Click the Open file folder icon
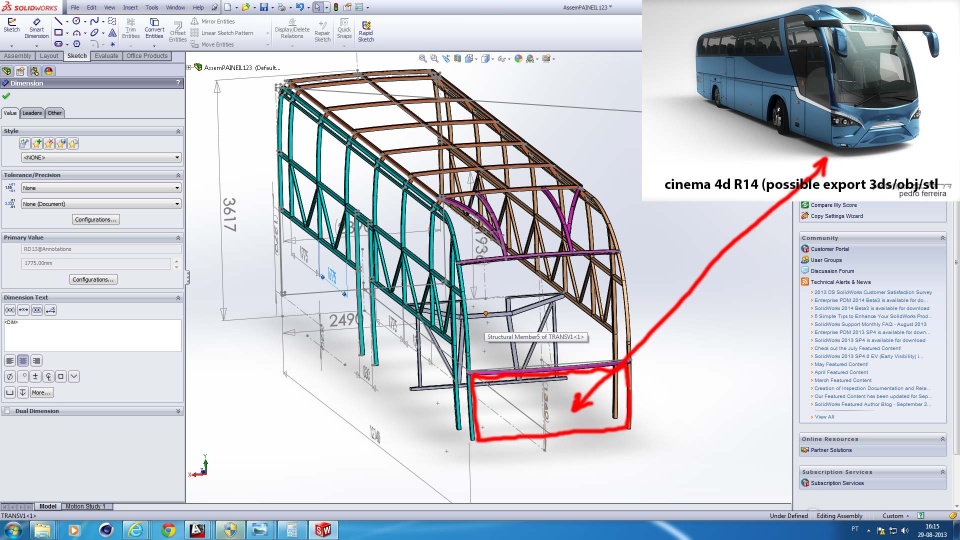The height and width of the screenshot is (540, 960). [x=246, y=7]
